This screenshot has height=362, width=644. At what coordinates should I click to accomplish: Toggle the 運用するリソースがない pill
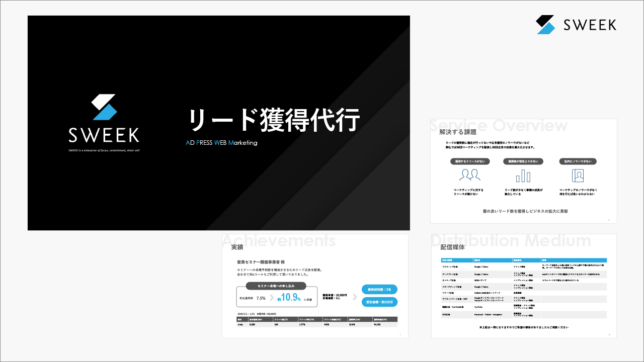pyautogui.click(x=470, y=161)
